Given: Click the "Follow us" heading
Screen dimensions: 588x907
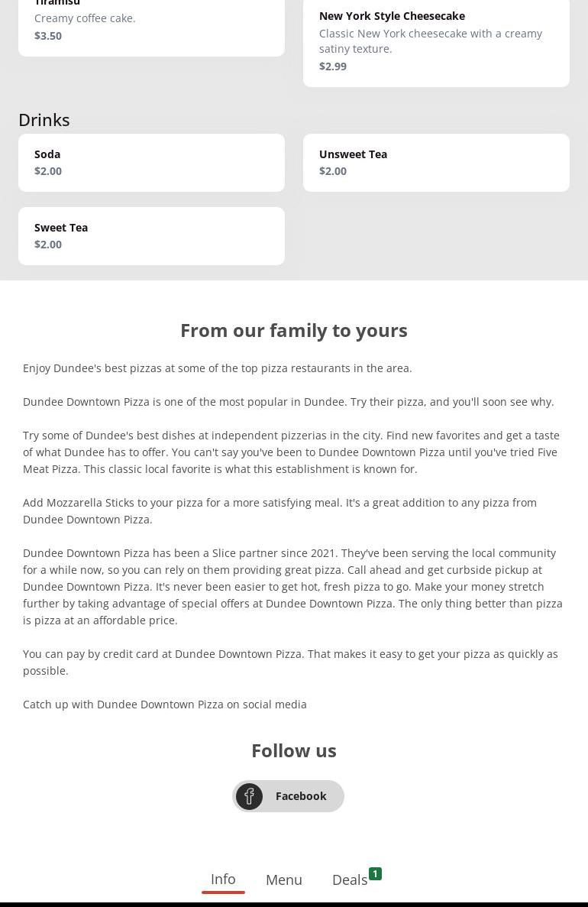Looking at the screenshot, I should [294, 750].
